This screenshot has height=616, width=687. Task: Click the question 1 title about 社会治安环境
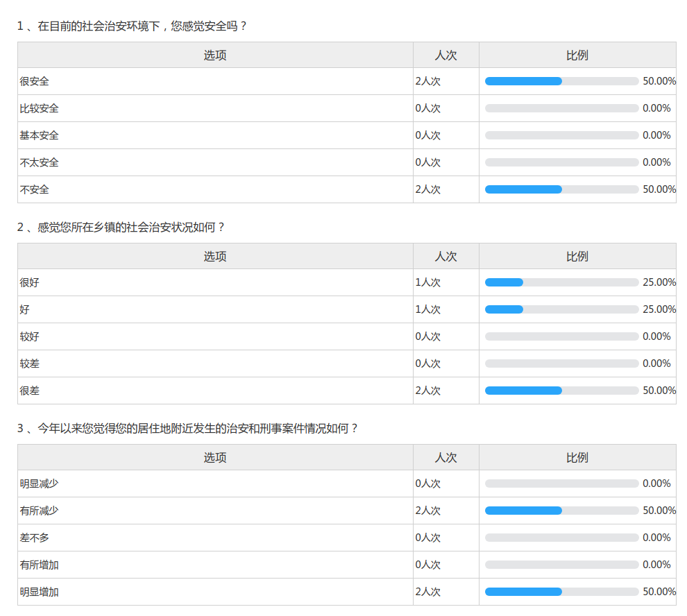[x=132, y=26]
